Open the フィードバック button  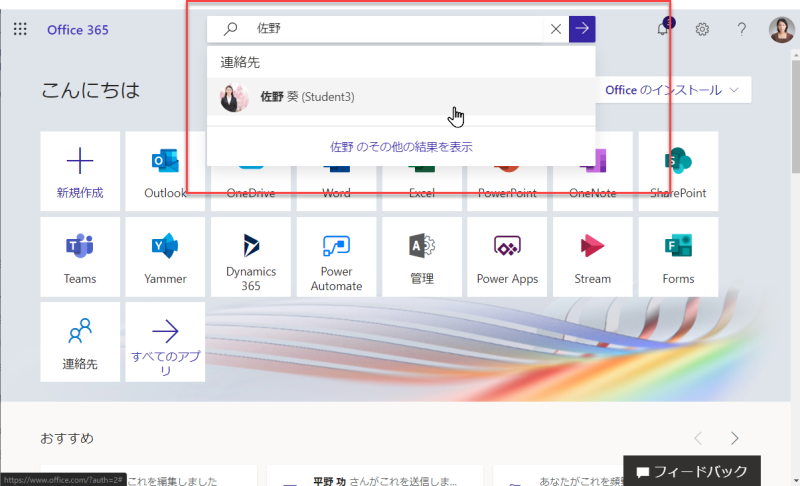click(692, 471)
